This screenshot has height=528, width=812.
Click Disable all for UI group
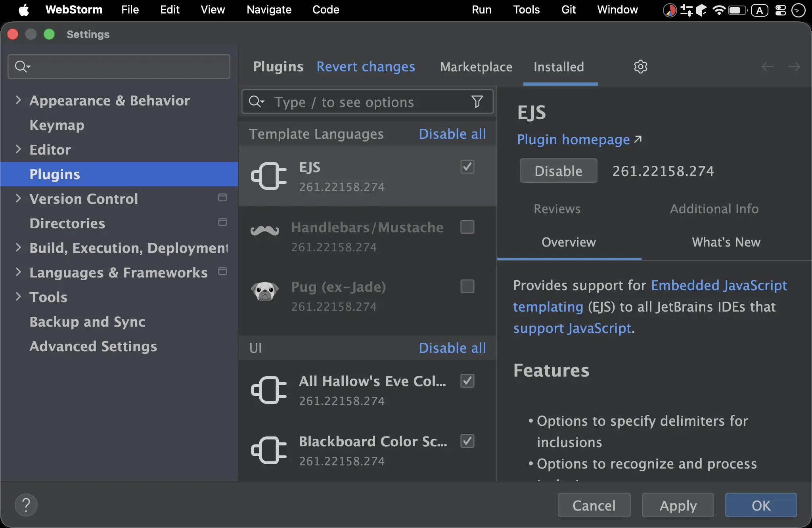(x=452, y=348)
